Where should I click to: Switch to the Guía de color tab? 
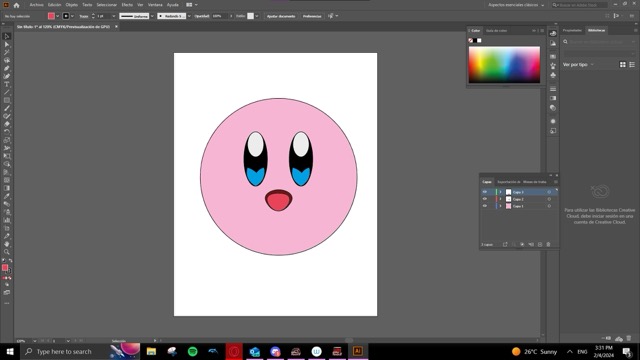[496, 31]
